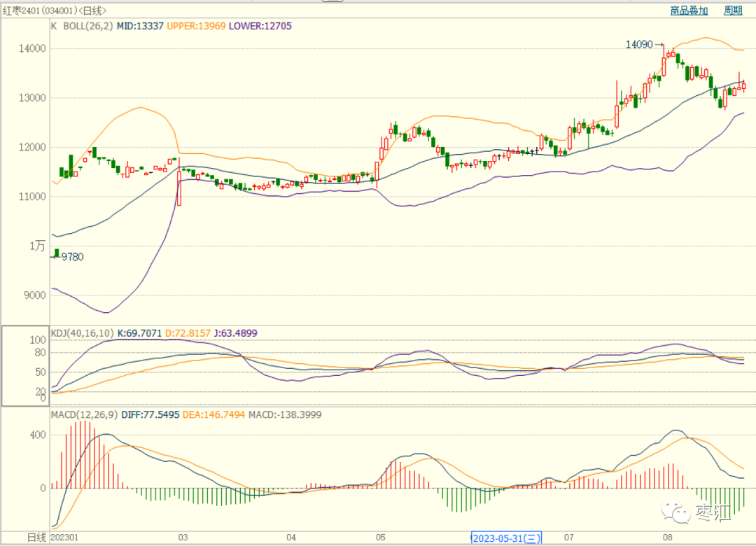Click the 2023-05-31(三) date marker

(506, 538)
